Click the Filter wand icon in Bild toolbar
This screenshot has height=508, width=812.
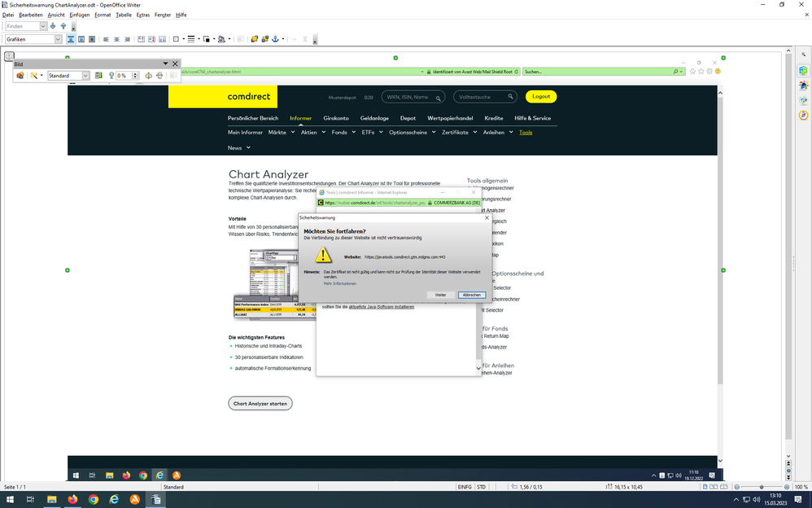click(x=34, y=76)
